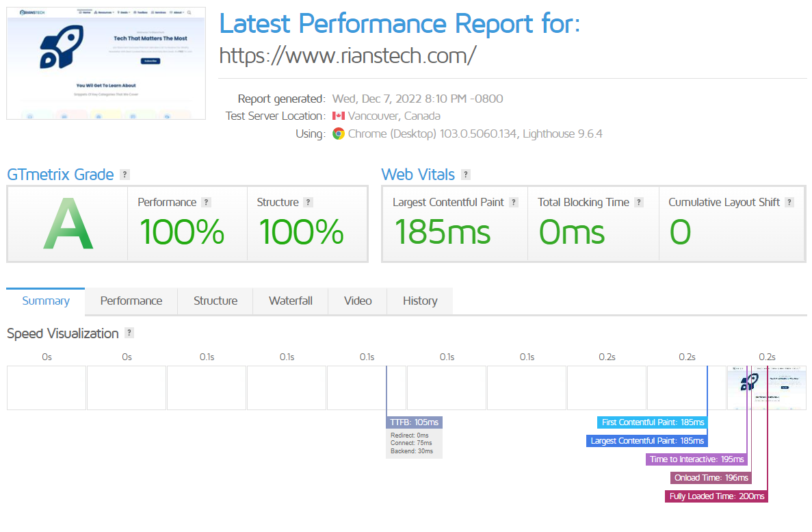
Task: Switch to the Performance tab
Action: point(131,301)
